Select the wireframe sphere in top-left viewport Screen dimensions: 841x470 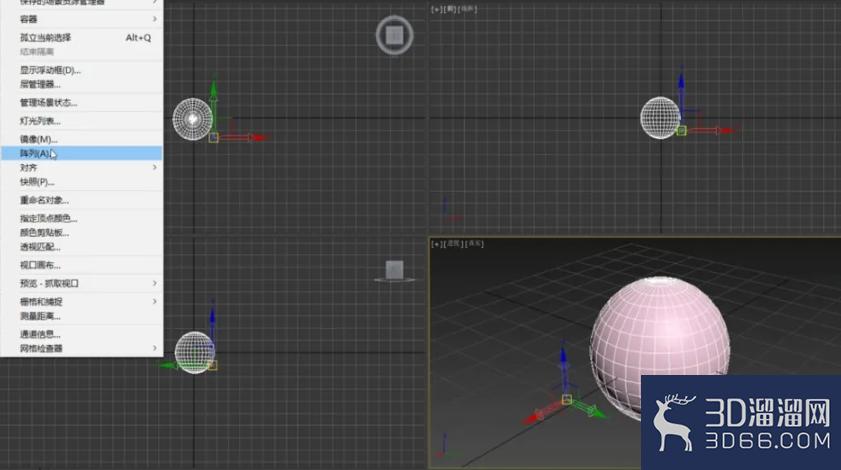[193, 119]
